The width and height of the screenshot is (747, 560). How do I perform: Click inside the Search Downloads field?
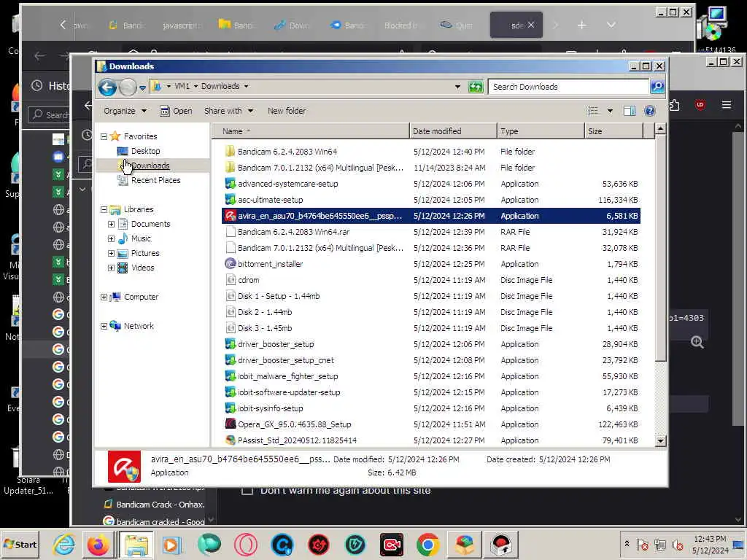pyautogui.click(x=569, y=87)
